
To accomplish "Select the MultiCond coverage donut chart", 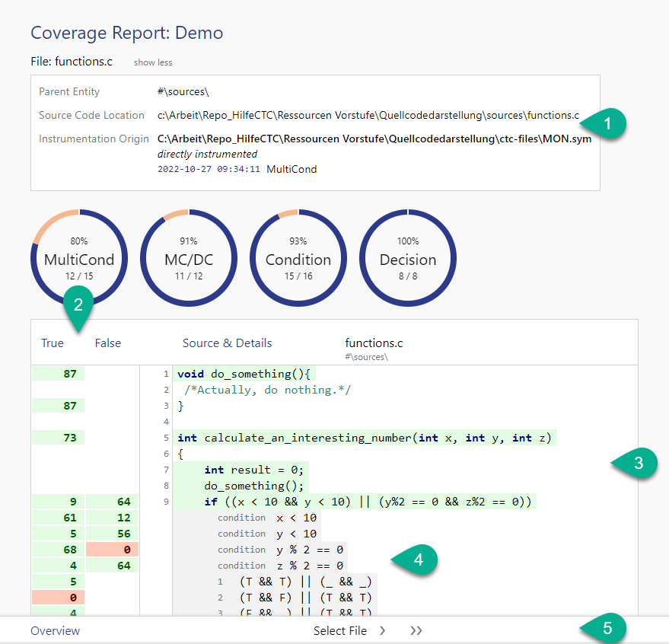I will coord(79,259).
